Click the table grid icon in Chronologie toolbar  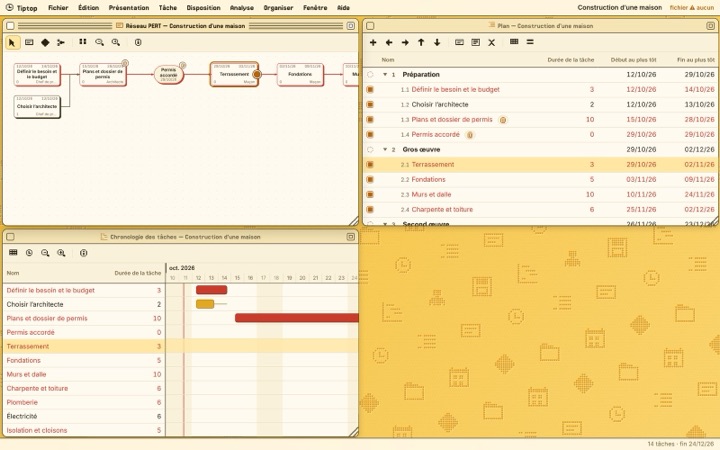[x=13, y=253]
